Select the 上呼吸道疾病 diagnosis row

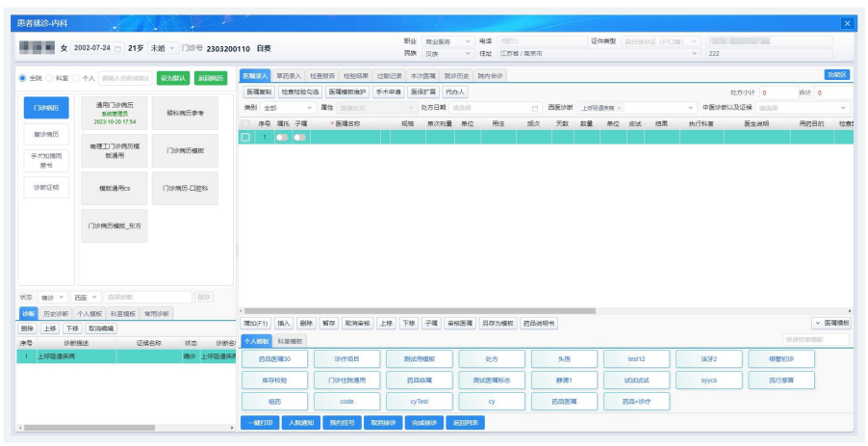pyautogui.click(x=127, y=356)
